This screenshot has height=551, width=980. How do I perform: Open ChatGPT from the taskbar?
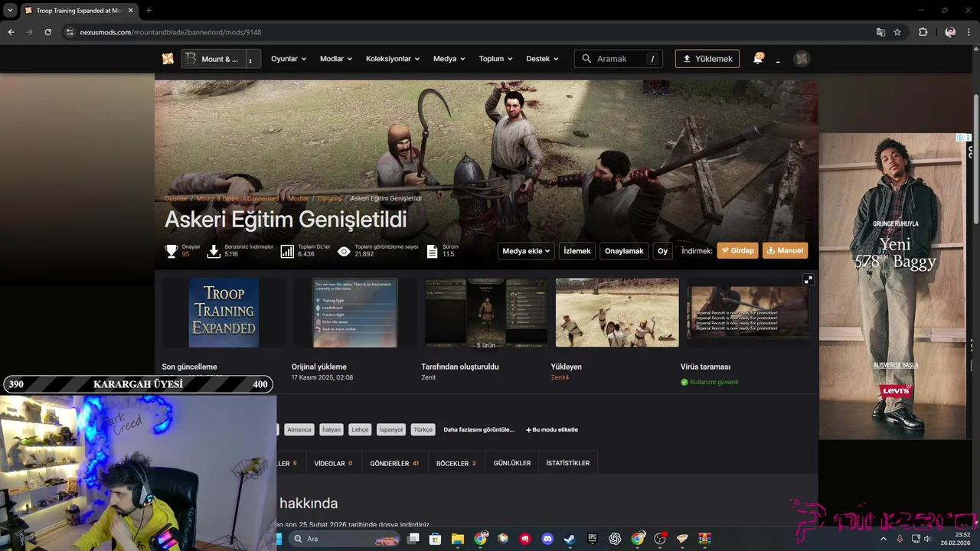[x=615, y=539]
